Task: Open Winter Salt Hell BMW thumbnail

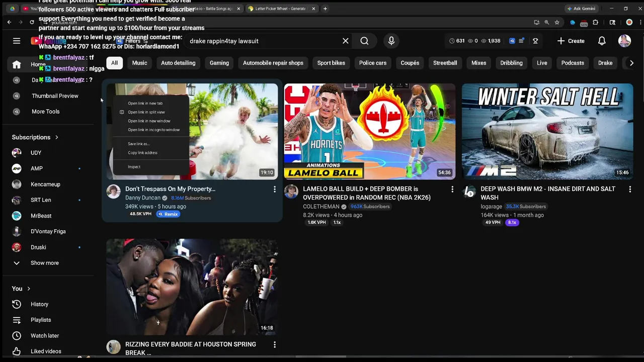Action: (547, 131)
